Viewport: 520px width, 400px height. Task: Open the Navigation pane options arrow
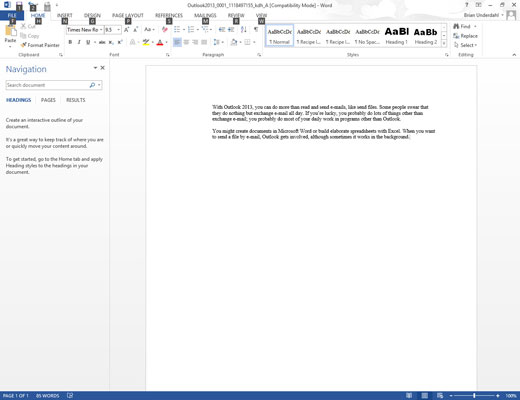(95, 68)
